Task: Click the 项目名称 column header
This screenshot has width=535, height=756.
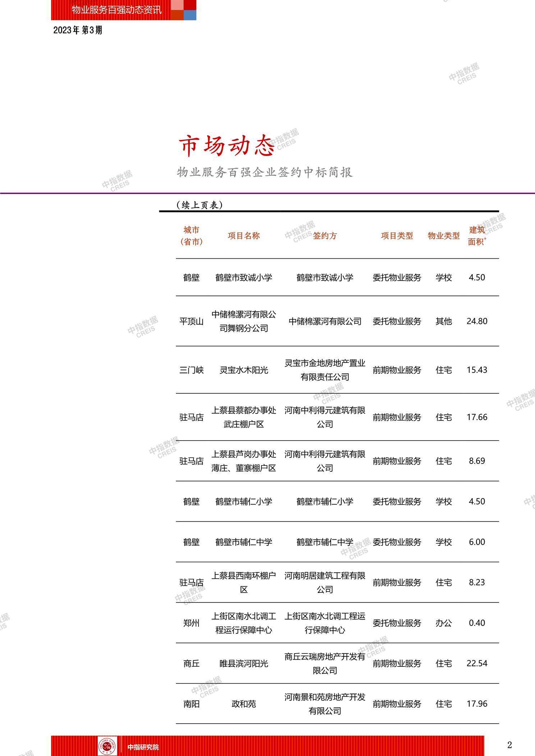Action: tap(244, 236)
